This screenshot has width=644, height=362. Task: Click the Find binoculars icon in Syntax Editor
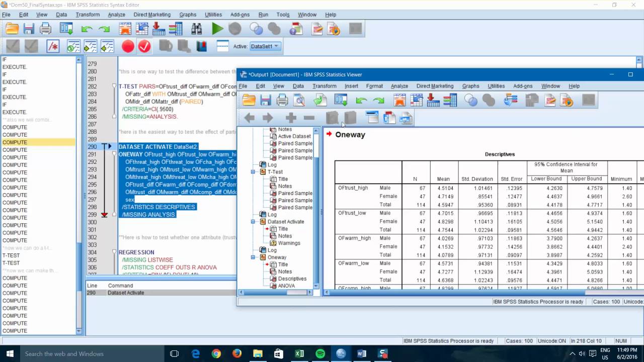196,29
